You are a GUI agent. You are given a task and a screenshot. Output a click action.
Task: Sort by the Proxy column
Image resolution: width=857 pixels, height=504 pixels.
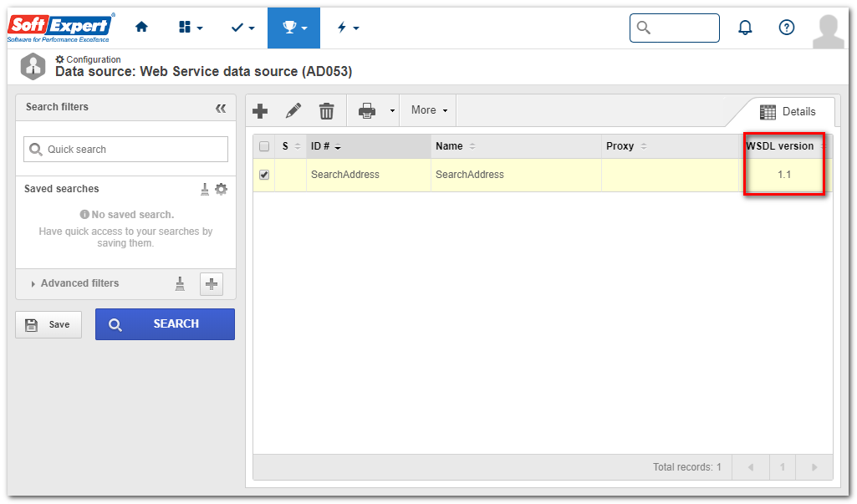click(x=671, y=146)
